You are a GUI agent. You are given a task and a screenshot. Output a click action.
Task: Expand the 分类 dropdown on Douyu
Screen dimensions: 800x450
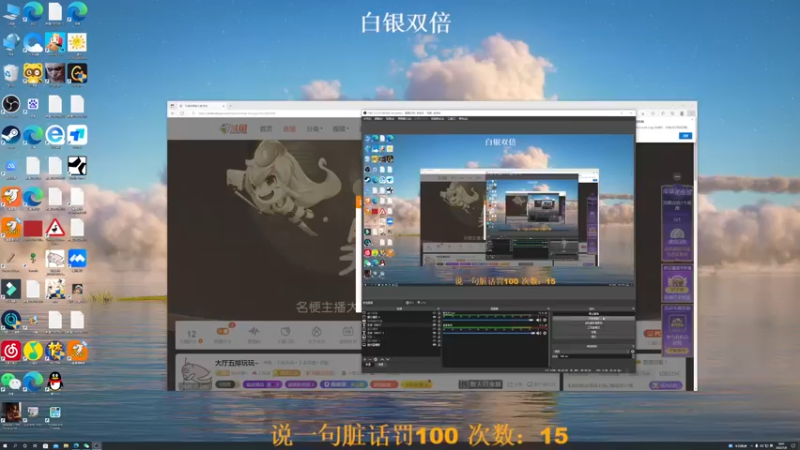[x=314, y=129]
